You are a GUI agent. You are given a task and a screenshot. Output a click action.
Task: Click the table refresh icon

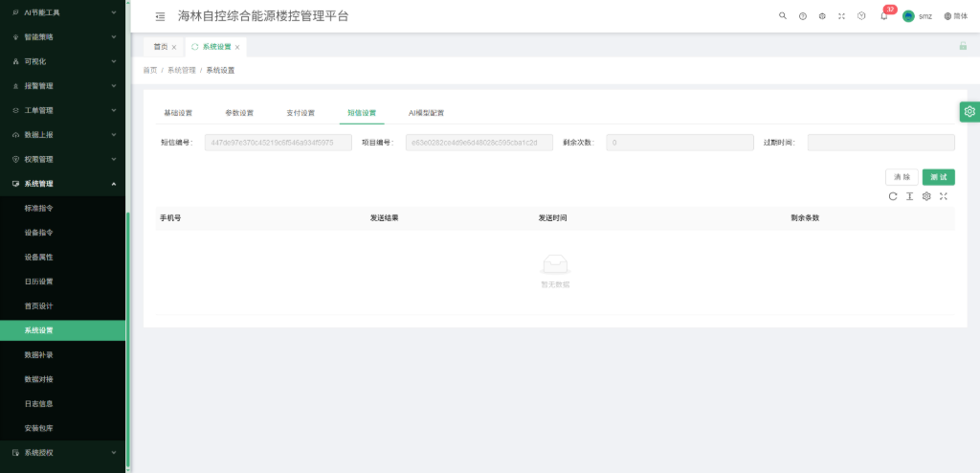coord(893,196)
